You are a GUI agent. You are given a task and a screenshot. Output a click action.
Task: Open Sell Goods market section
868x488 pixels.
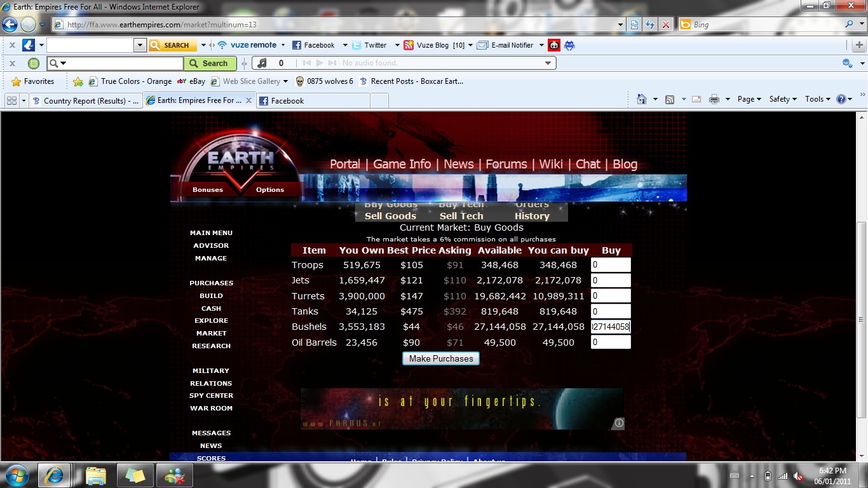pyautogui.click(x=390, y=216)
